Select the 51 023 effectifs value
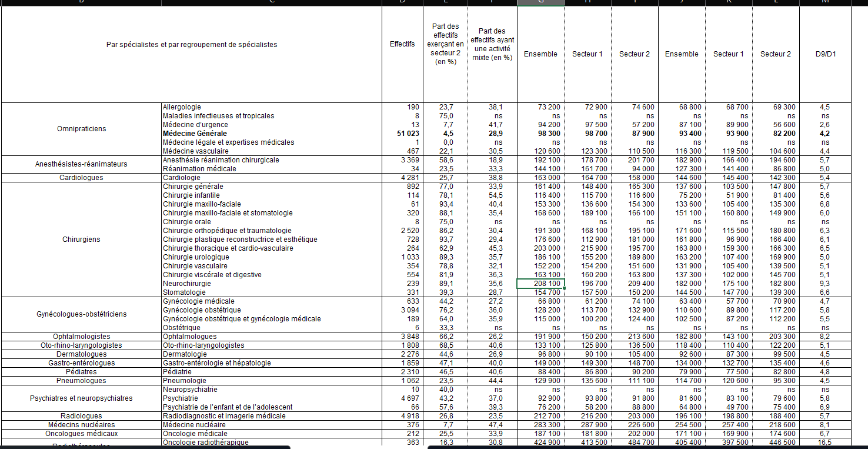 [x=402, y=134]
